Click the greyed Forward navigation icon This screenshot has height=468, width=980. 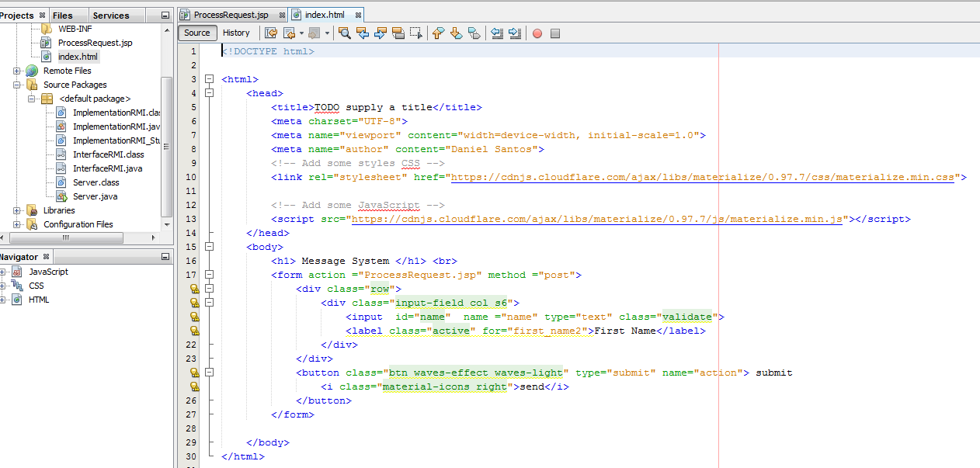[314, 33]
